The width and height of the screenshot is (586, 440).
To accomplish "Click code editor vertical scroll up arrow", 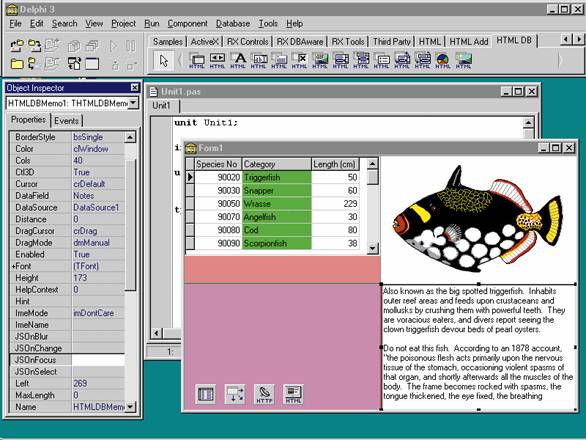I will [528, 123].
